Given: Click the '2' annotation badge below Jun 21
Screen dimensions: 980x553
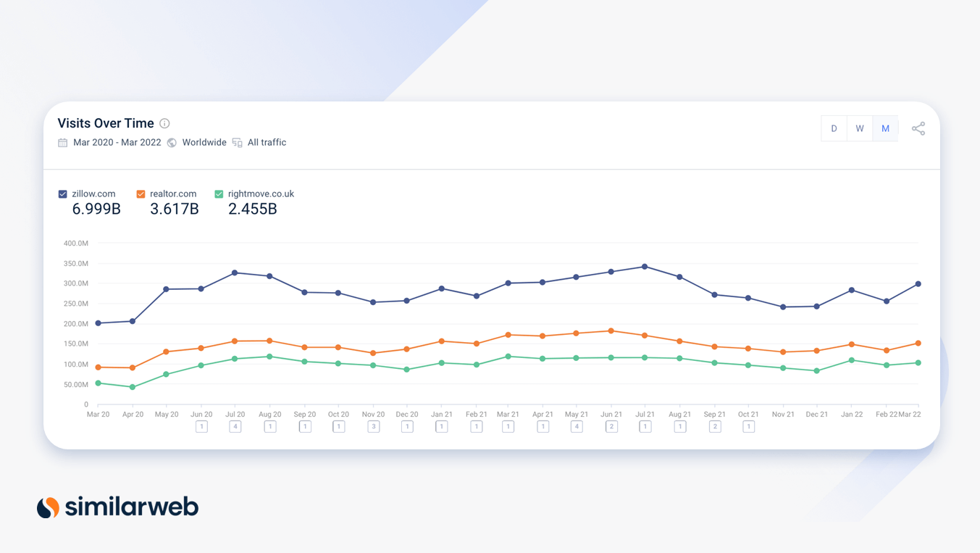Looking at the screenshot, I should pos(611,426).
